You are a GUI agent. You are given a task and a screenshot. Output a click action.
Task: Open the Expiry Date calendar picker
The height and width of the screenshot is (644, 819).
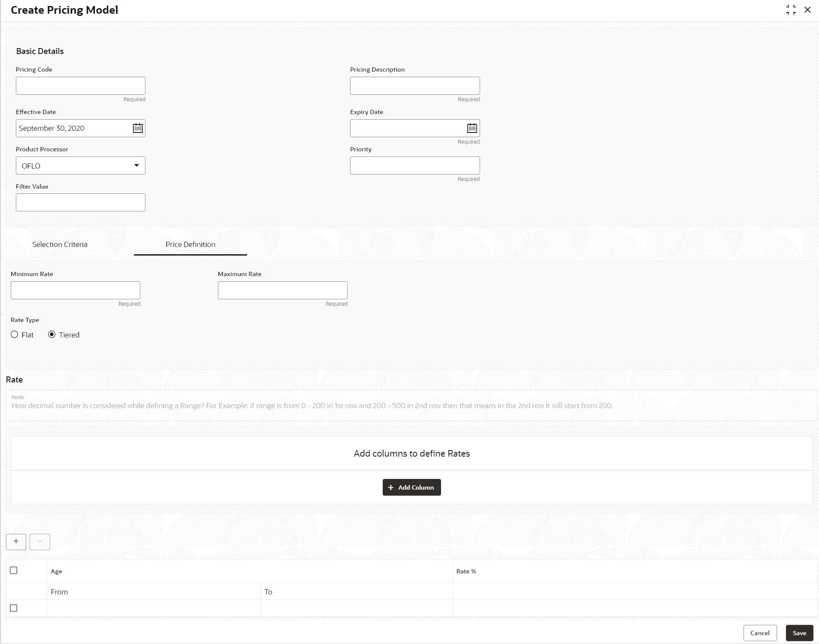coord(472,128)
